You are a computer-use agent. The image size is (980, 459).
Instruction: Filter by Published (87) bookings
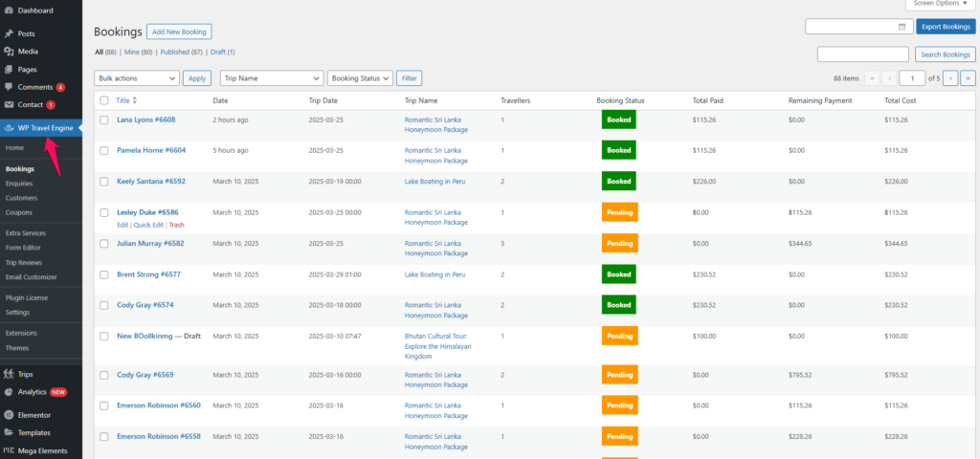point(182,53)
